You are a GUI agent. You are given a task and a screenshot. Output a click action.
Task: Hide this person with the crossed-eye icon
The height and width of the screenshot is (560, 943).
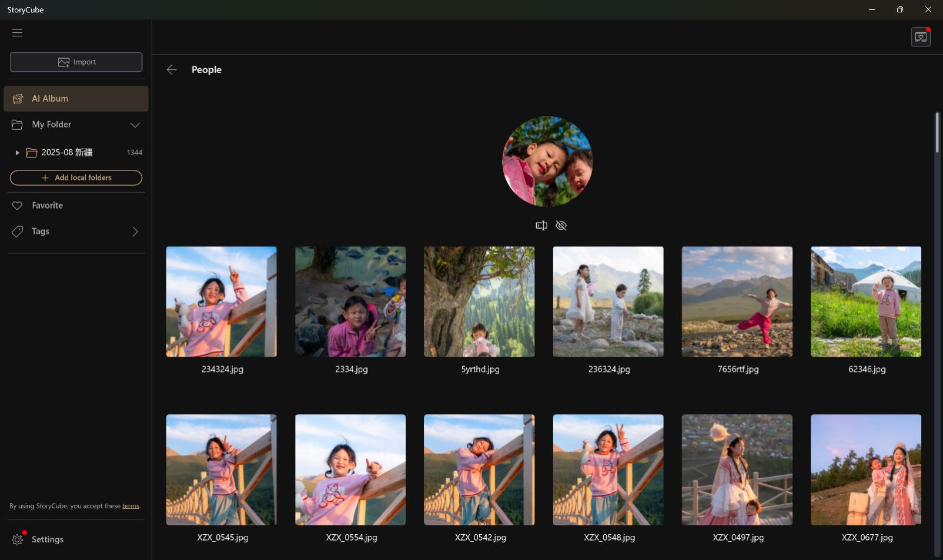(x=561, y=226)
